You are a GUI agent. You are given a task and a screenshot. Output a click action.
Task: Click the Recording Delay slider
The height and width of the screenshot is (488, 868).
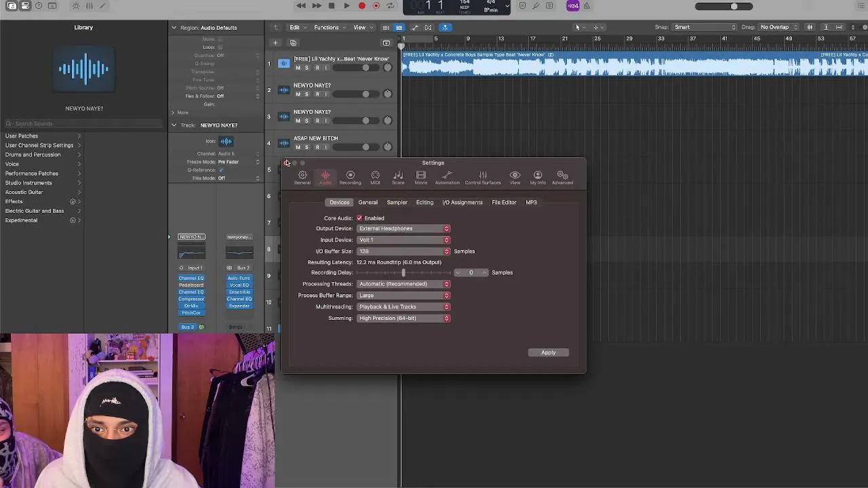[403, 272]
